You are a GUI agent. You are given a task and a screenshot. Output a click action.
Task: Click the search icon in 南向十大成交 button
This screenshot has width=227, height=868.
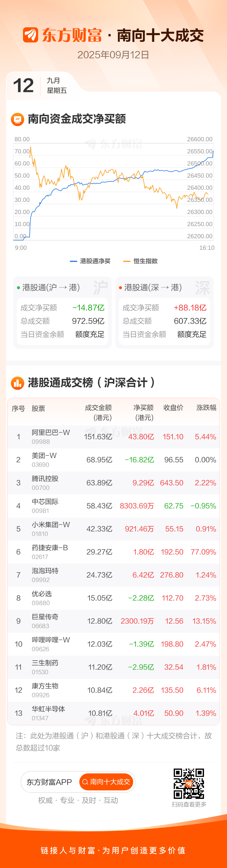pos(85,782)
